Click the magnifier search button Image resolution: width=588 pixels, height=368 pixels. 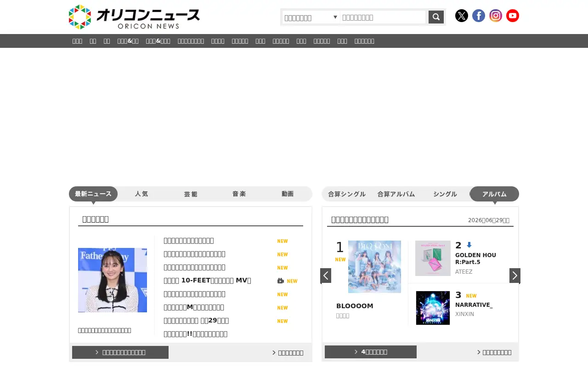coord(436,17)
